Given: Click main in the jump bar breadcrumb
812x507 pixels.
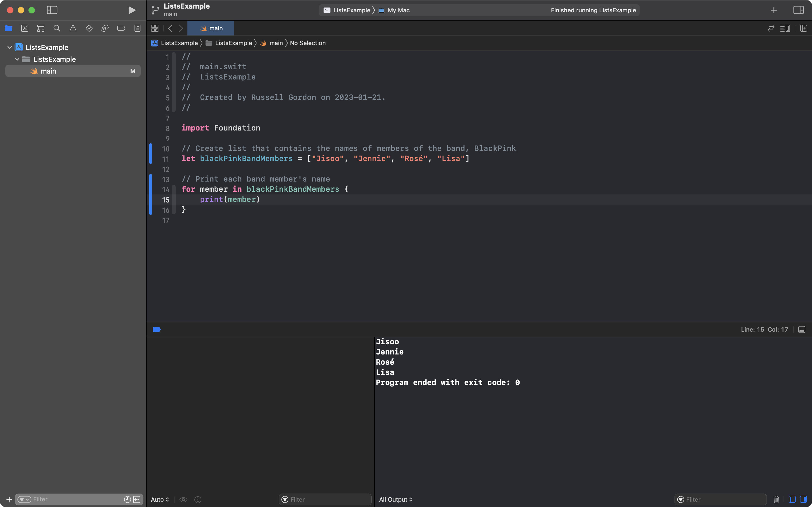Looking at the screenshot, I should point(275,43).
